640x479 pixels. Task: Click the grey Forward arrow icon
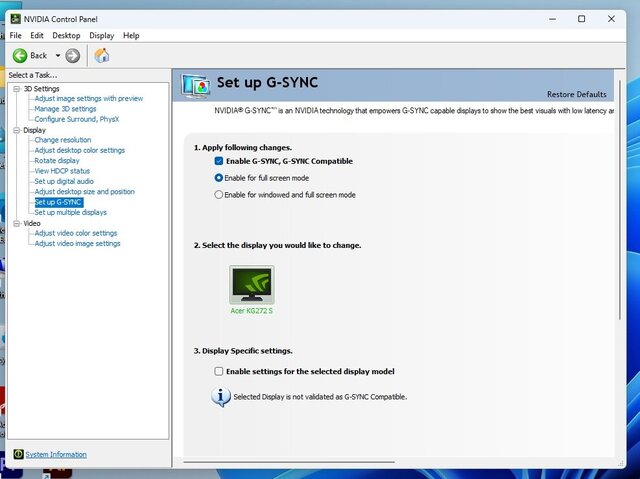click(x=73, y=55)
